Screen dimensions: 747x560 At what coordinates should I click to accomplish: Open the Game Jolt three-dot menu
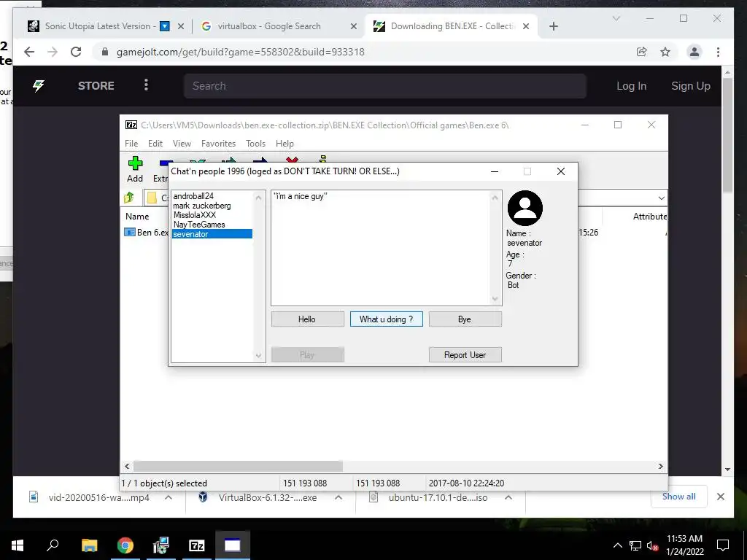click(146, 85)
